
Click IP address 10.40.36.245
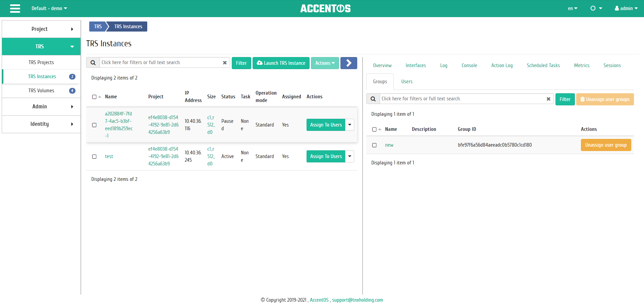pos(193,156)
